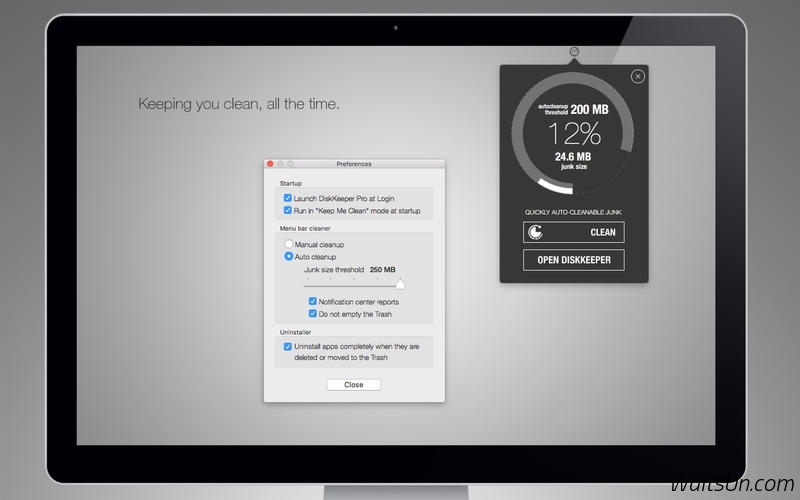Click the Junk size threshold label
Image resolution: width=800 pixels, height=500 pixels.
coord(334,269)
